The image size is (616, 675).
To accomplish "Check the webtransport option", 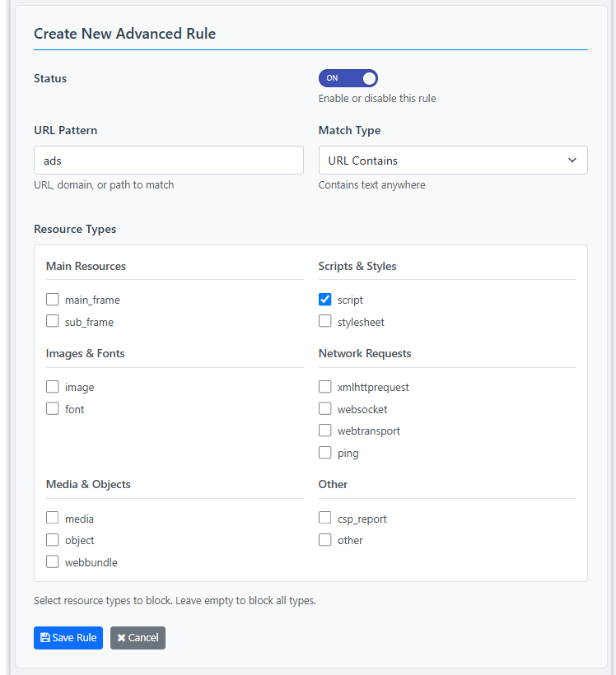I will click(x=325, y=431).
